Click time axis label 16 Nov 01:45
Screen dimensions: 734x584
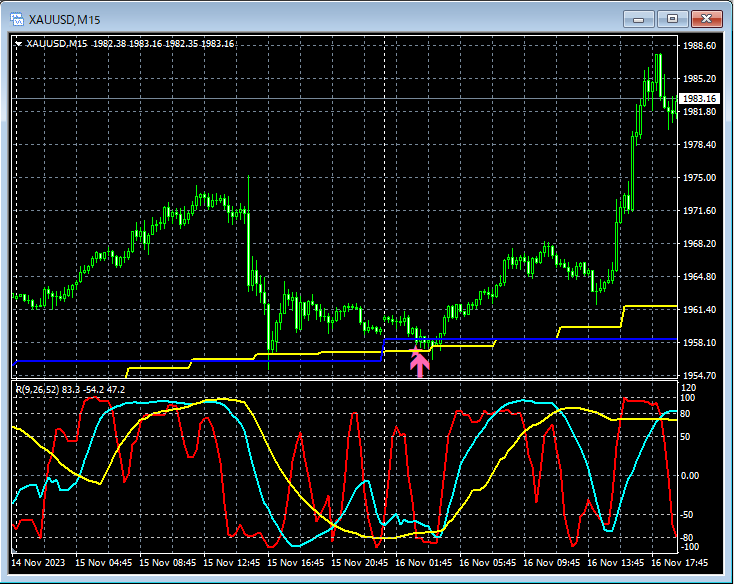423,562
